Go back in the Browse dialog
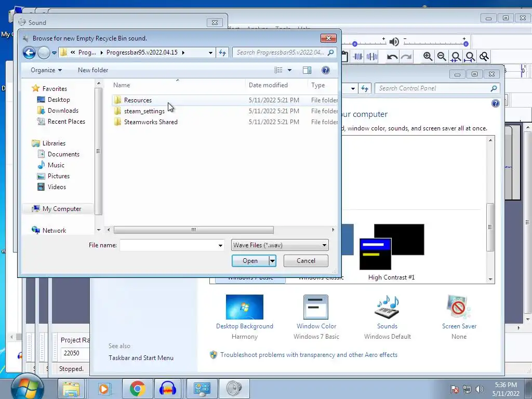Image resolution: width=532 pixels, height=399 pixels. 29,52
